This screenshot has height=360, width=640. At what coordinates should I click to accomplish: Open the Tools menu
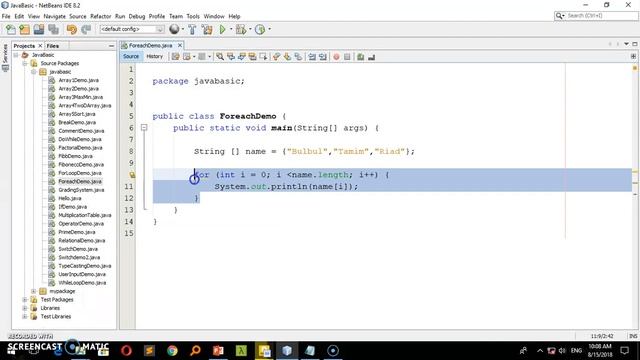pos(193,16)
